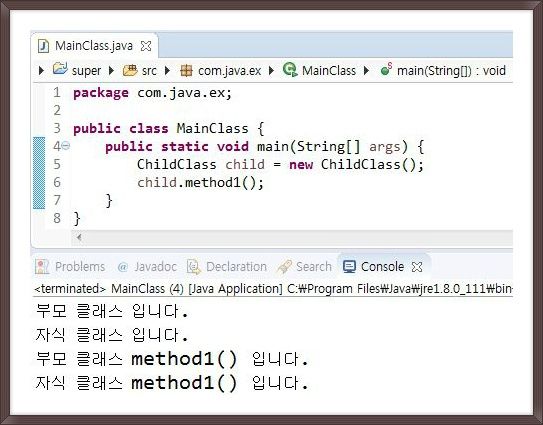Expand the arrow after super in breadcrumb
The height and width of the screenshot is (425, 543).
111,71
